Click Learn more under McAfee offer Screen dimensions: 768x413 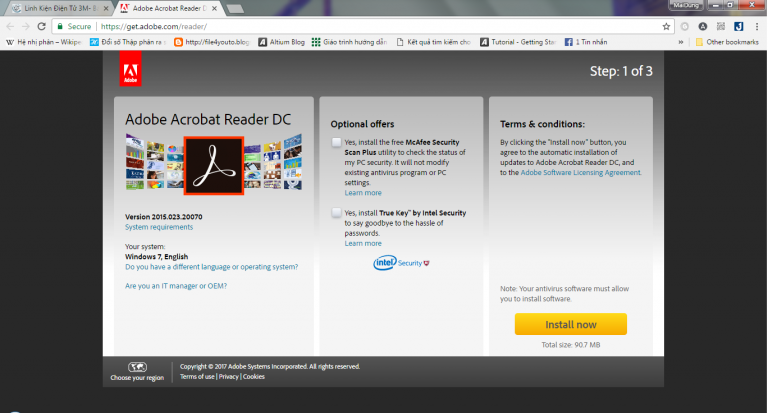click(x=362, y=193)
